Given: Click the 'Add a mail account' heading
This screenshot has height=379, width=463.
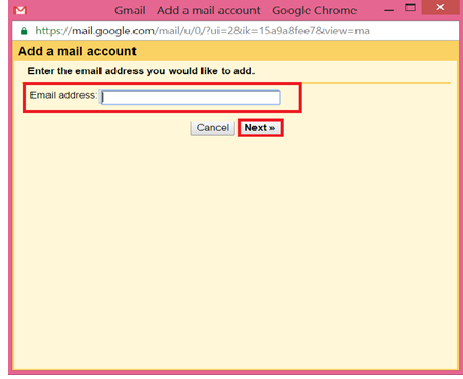Looking at the screenshot, I should [77, 51].
